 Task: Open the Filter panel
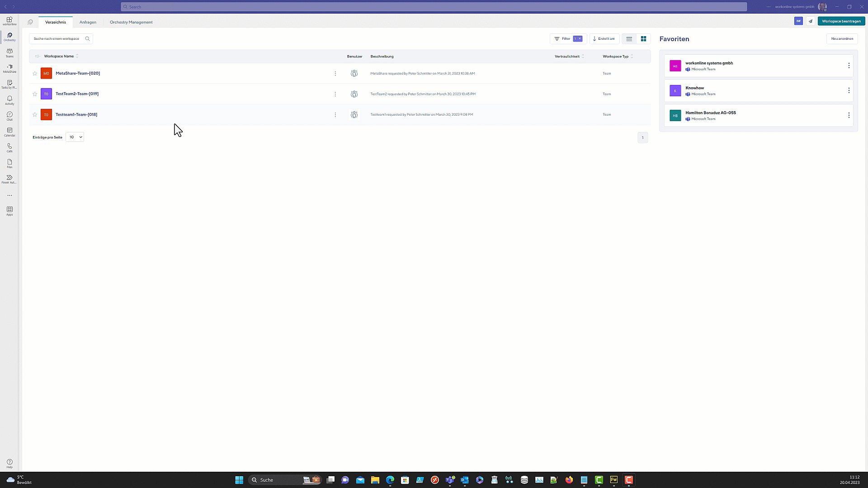pos(562,39)
